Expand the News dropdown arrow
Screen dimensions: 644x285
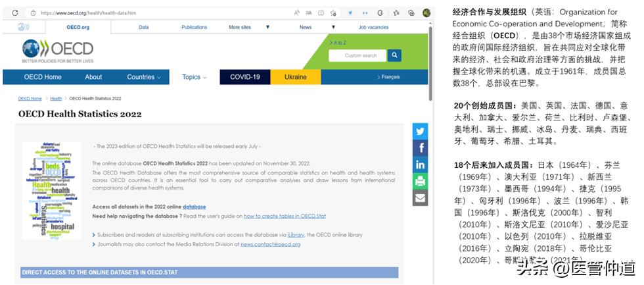333,27
